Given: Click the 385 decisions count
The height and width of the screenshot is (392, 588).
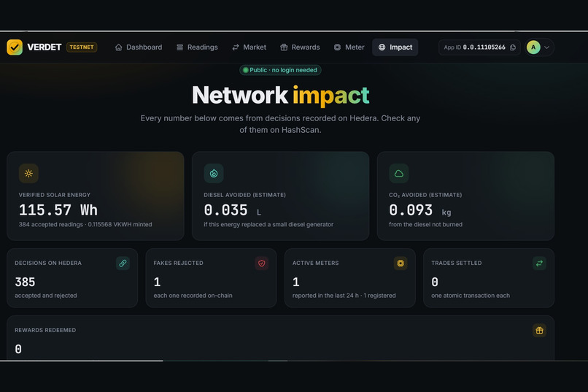Looking at the screenshot, I should tap(25, 282).
